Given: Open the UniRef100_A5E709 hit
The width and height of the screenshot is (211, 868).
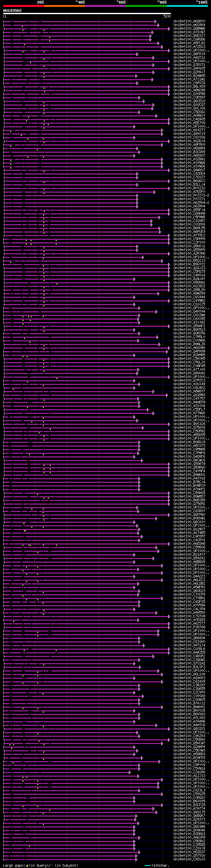Looking at the screenshot, I should (x=190, y=123).
